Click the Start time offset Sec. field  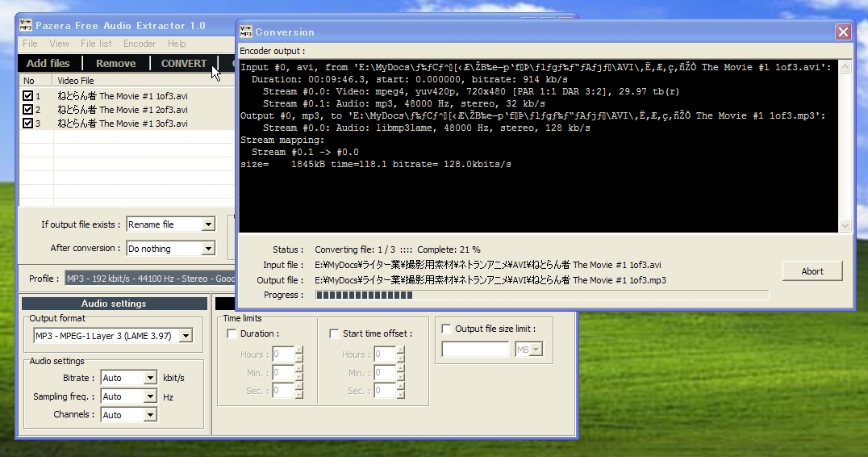[386, 391]
